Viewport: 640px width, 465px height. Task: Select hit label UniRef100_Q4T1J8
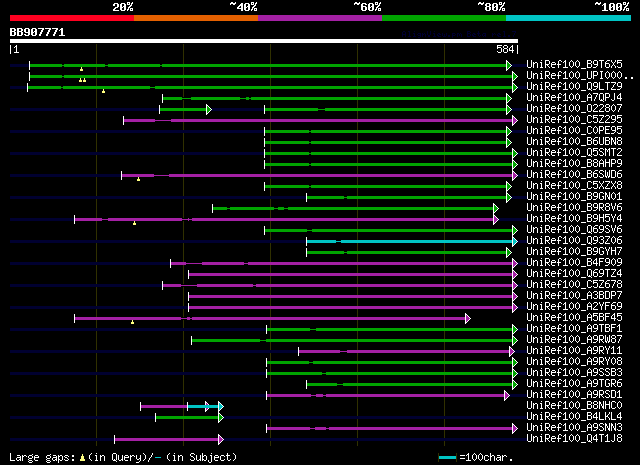point(574,439)
